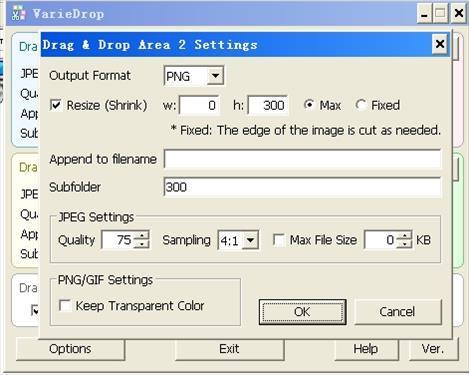469x375 pixels.
Task: Click the Output Format label
Action: click(90, 76)
